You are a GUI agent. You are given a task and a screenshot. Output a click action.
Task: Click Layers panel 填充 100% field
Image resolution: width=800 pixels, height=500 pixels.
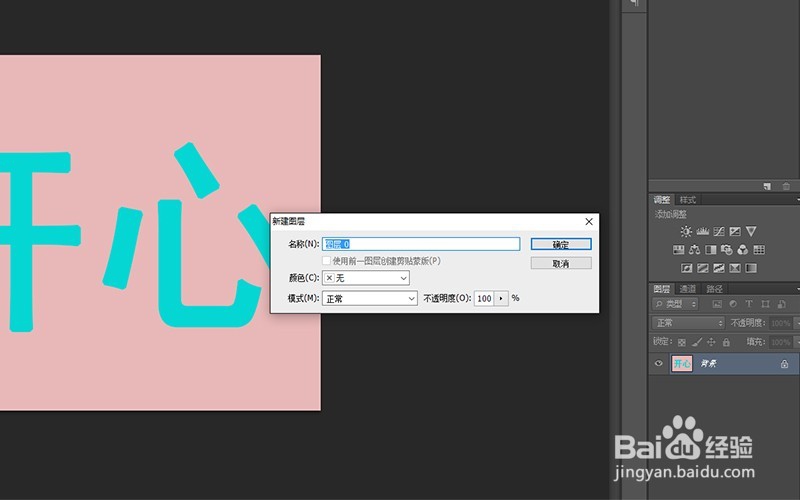pyautogui.click(x=781, y=342)
